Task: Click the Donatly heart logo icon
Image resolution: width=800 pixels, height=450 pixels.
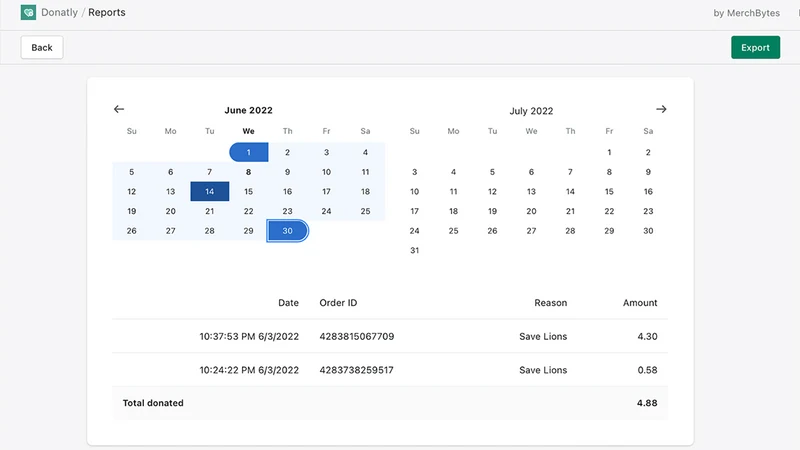Action: click(28, 12)
